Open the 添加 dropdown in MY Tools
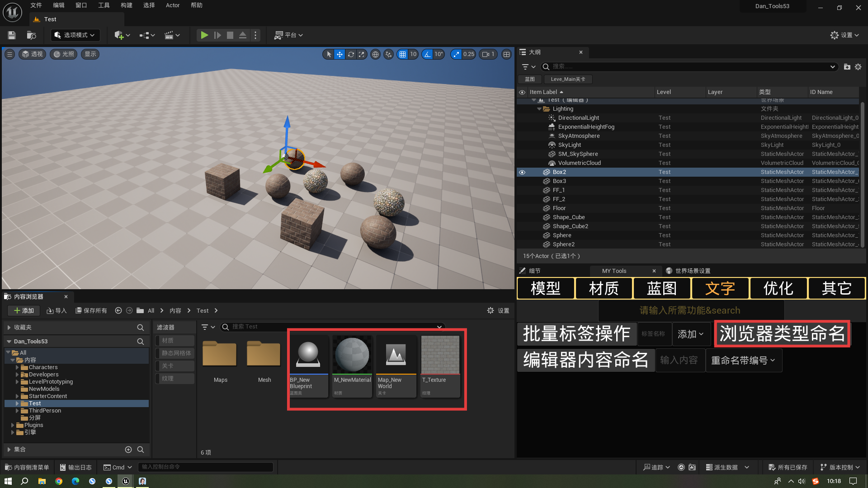 [690, 334]
